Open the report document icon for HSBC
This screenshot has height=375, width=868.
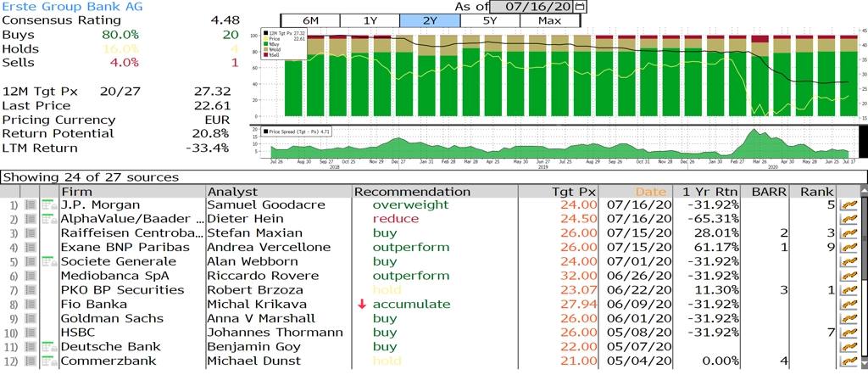[31, 333]
